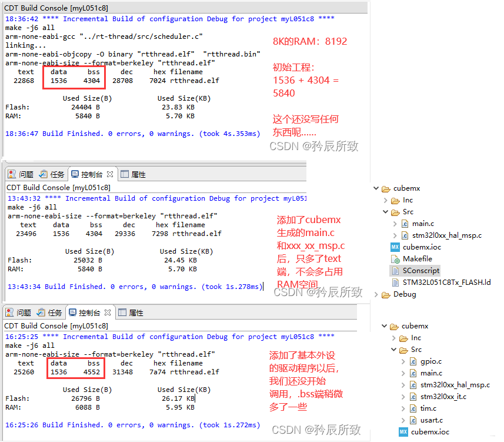Select the Debug folder label
504x442 pixels.
point(405,294)
